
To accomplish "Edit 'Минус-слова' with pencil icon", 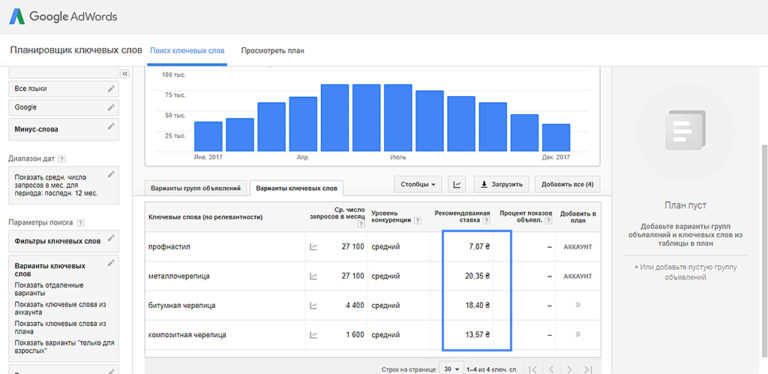I will [112, 126].
